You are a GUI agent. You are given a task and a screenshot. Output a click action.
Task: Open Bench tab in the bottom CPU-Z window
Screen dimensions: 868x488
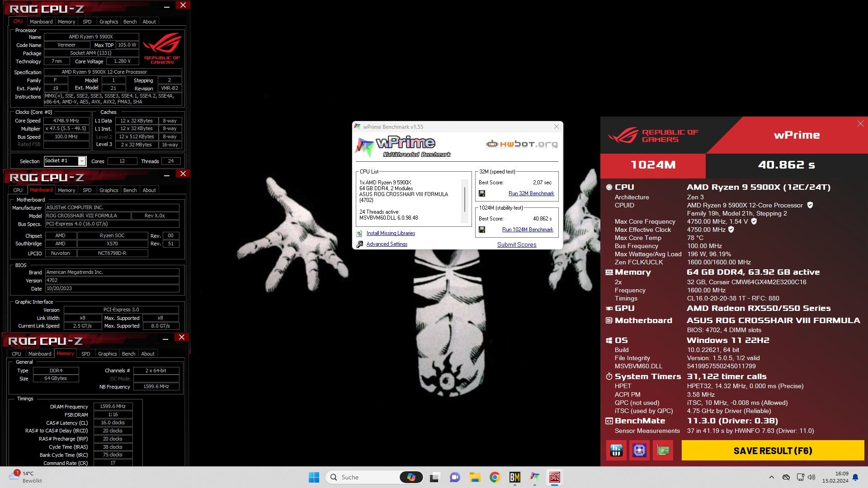click(x=128, y=354)
